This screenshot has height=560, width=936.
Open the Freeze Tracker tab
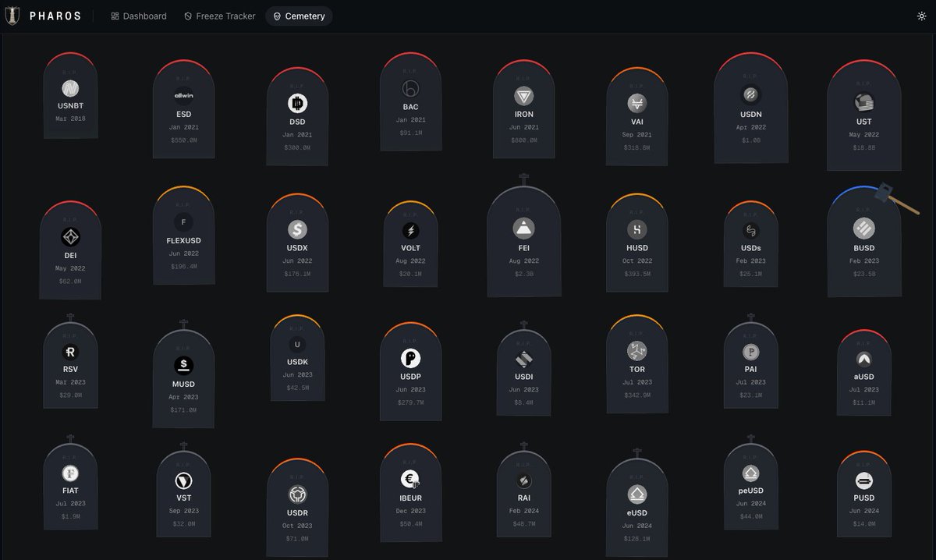point(219,16)
